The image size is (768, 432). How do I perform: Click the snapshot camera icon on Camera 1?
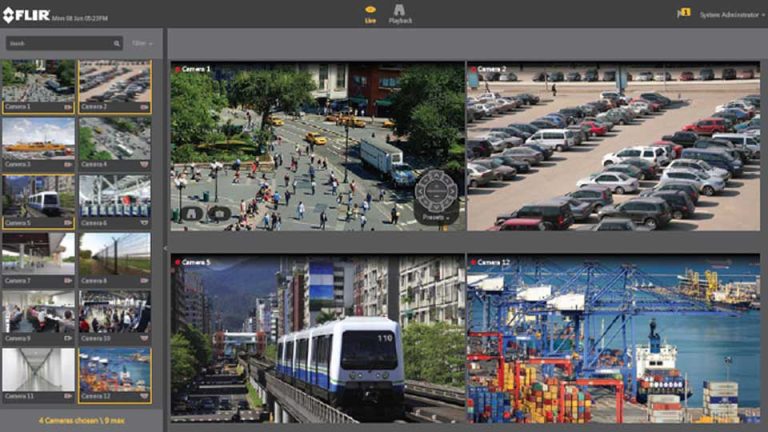click(219, 212)
